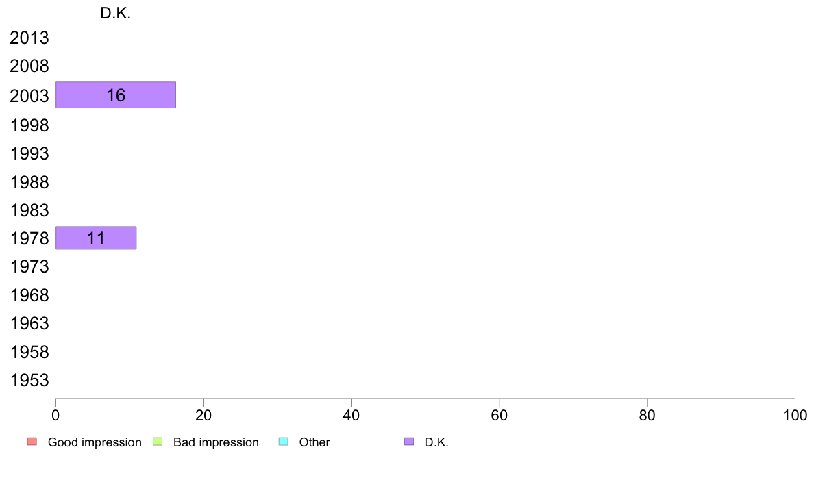This screenshot has width=814, height=504.
Task: Click the 40 tick on the x-axis
Action: (351, 415)
